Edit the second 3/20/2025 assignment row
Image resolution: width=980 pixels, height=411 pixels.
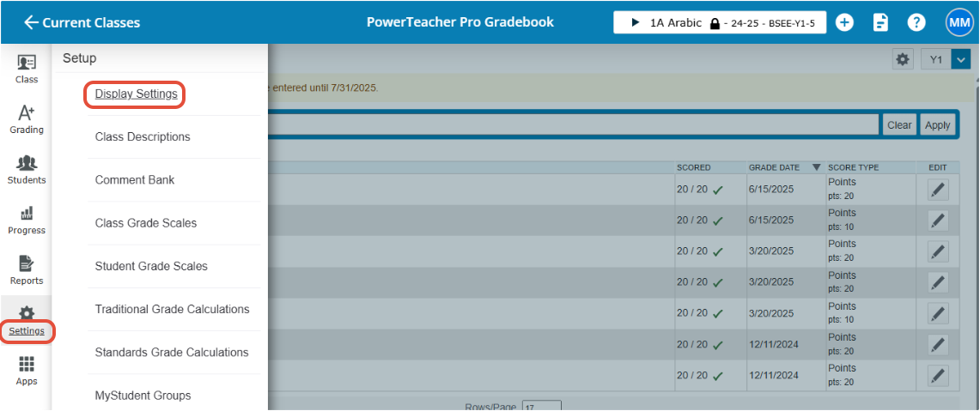[938, 282]
